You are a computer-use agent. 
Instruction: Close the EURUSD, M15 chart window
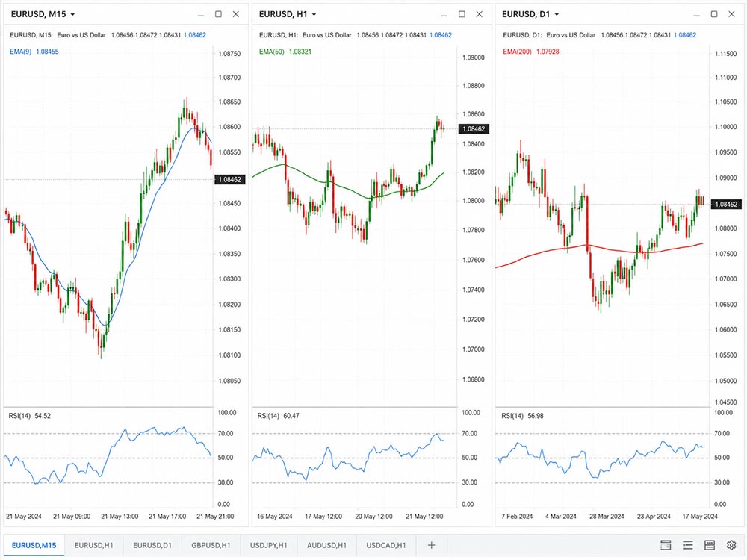(x=236, y=14)
